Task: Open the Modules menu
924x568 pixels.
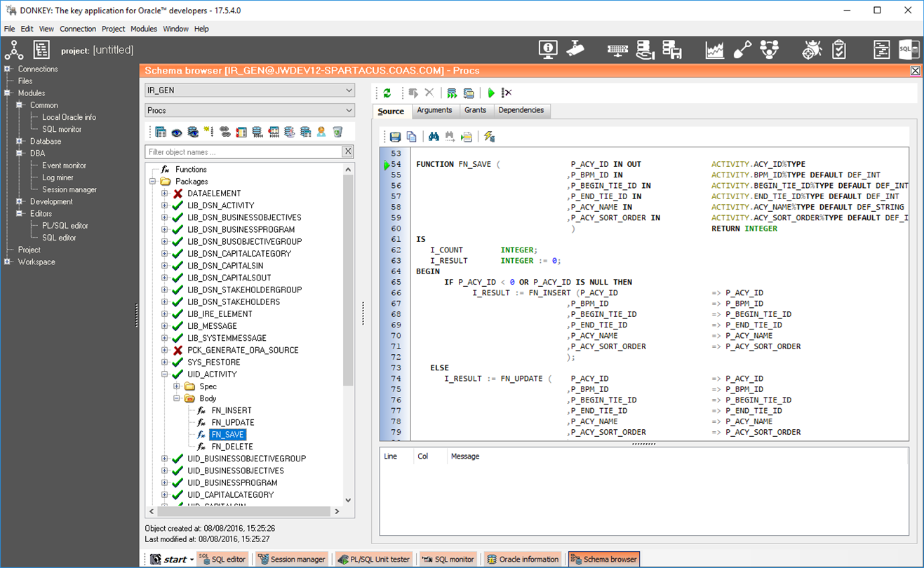Action: tap(144, 29)
